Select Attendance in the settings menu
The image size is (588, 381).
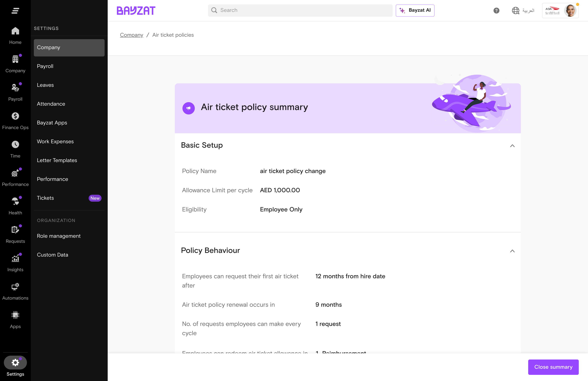(69, 104)
